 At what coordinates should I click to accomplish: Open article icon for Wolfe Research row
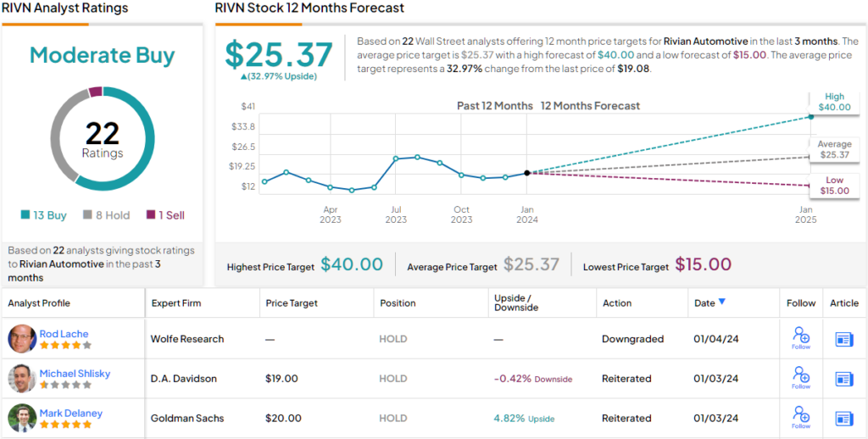[843, 339]
